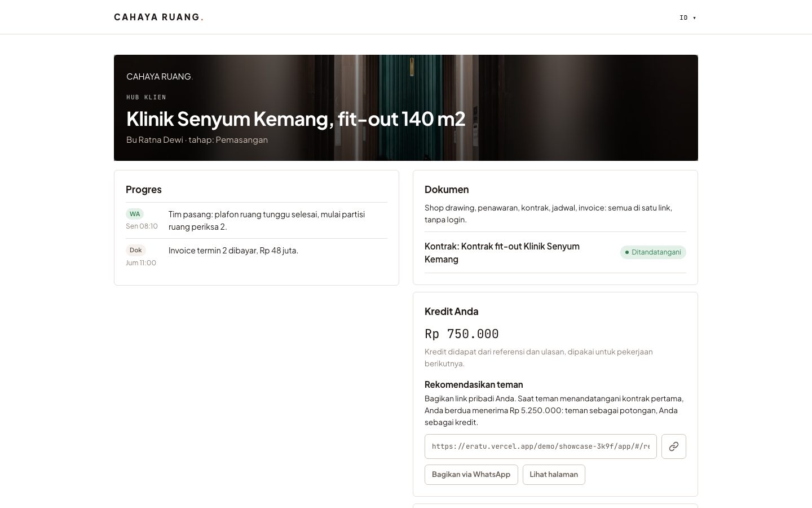Click the HUB KLIEN label
Image resolution: width=812 pixels, height=508 pixels.
(x=146, y=97)
